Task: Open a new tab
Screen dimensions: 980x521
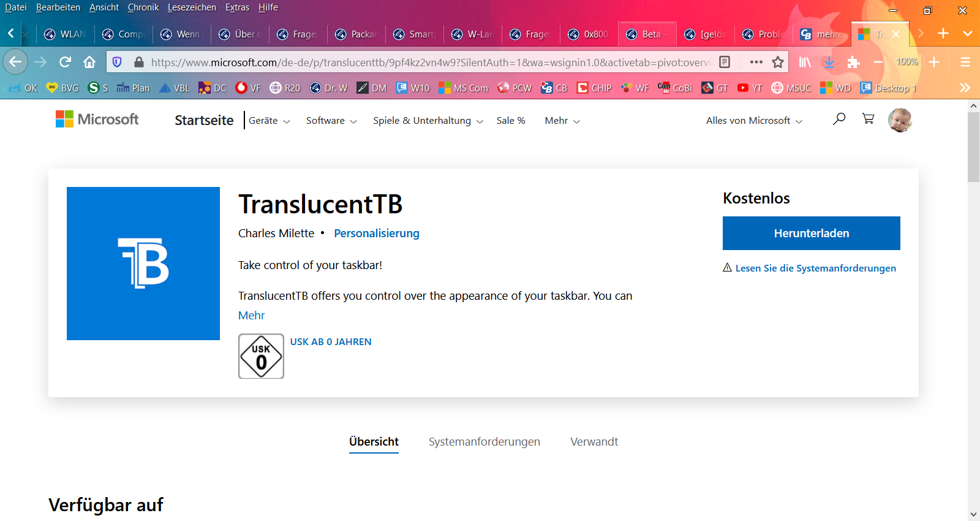Action: pos(943,34)
